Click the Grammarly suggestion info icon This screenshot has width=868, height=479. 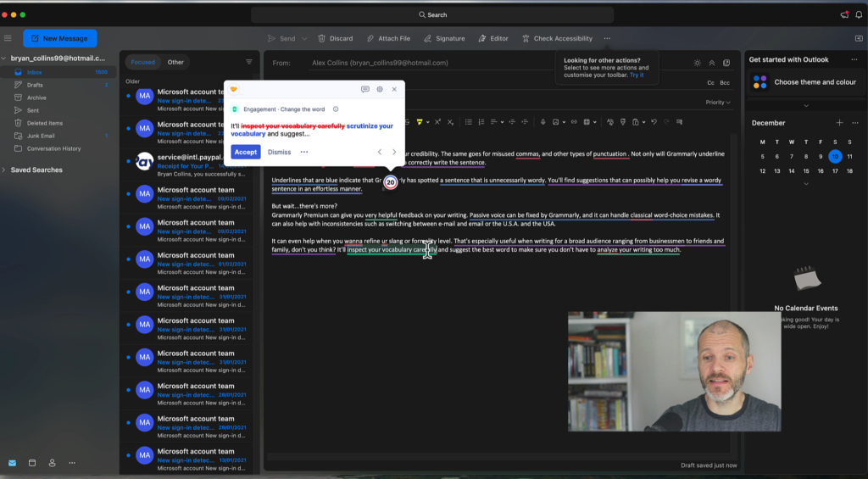point(336,109)
